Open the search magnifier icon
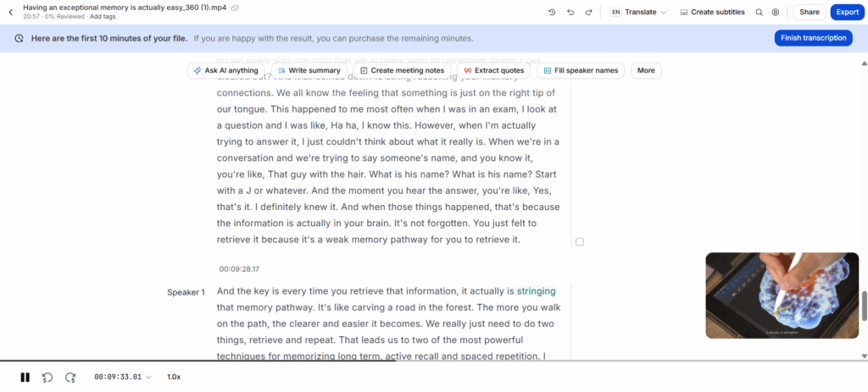Image resolution: width=868 pixels, height=392 pixels. pyautogui.click(x=759, y=12)
